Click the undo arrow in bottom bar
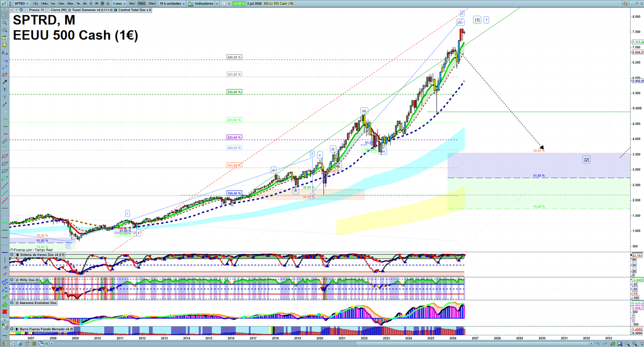The height and width of the screenshot is (347, 644). 598,343
